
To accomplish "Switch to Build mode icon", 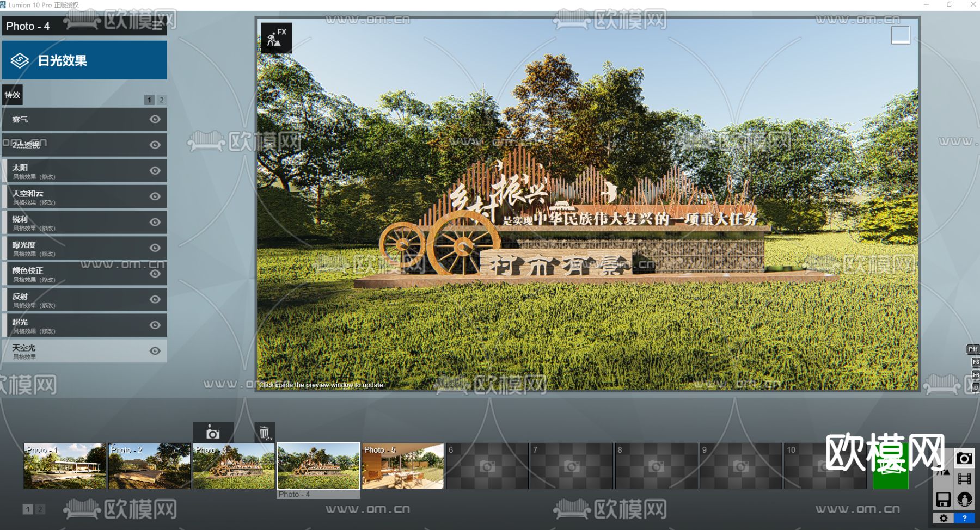I will [x=944, y=471].
